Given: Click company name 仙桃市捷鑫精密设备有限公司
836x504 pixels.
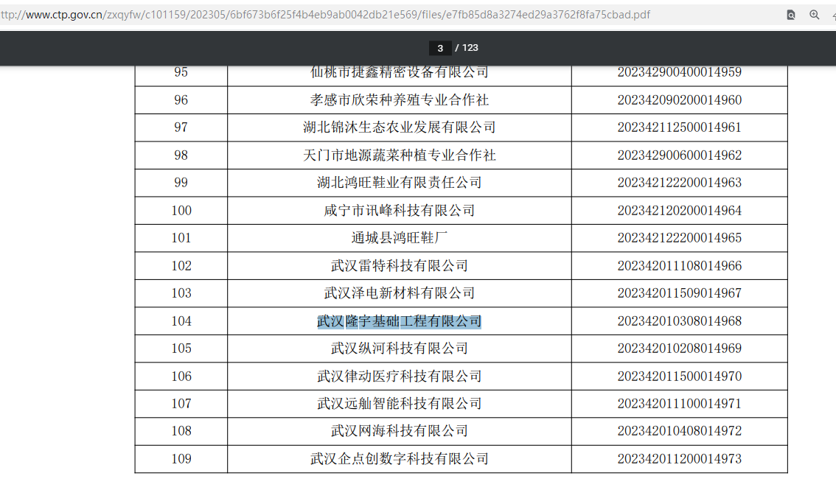Looking at the screenshot, I should click(399, 72).
